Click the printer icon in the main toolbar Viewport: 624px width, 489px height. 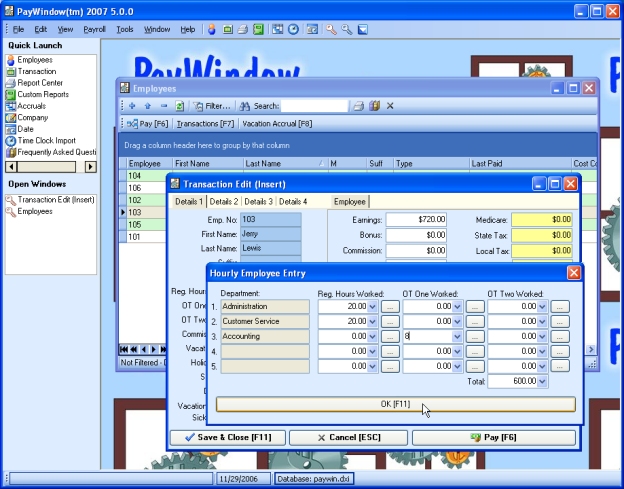coord(243,29)
